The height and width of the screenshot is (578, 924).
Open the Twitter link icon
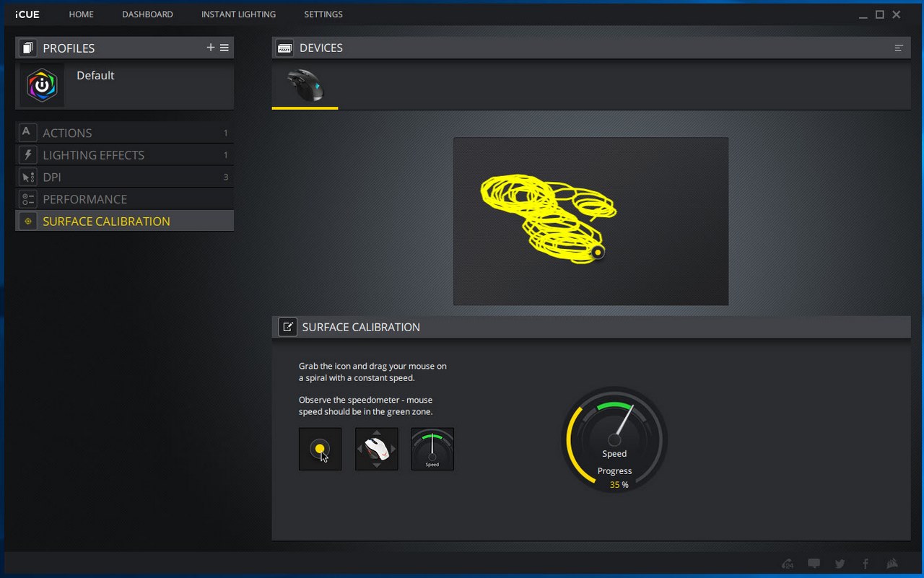click(840, 564)
